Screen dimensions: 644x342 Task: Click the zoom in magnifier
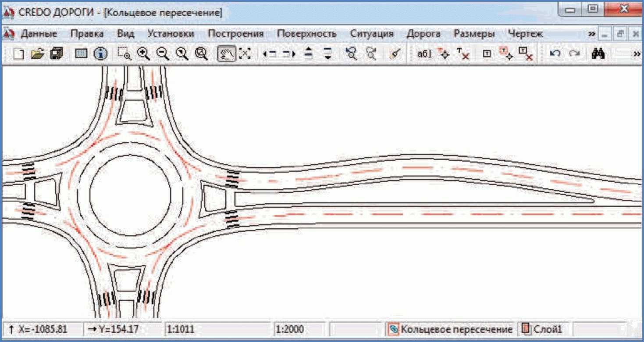coord(143,54)
